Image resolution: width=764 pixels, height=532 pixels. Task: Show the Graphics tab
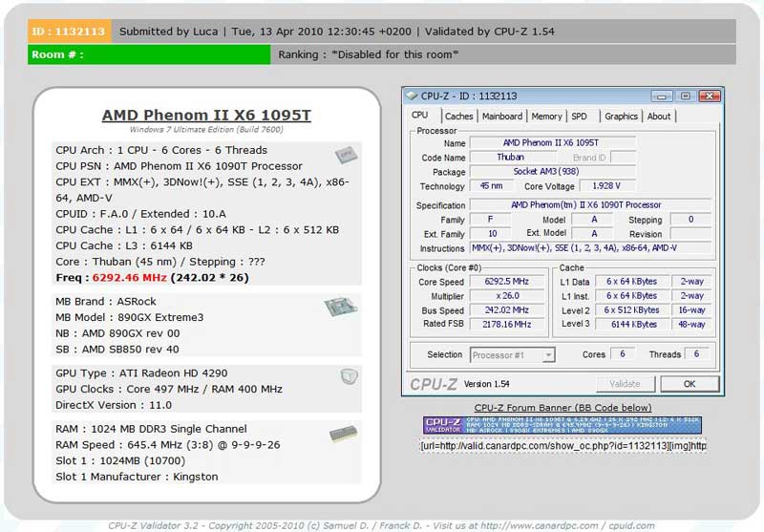(621, 117)
